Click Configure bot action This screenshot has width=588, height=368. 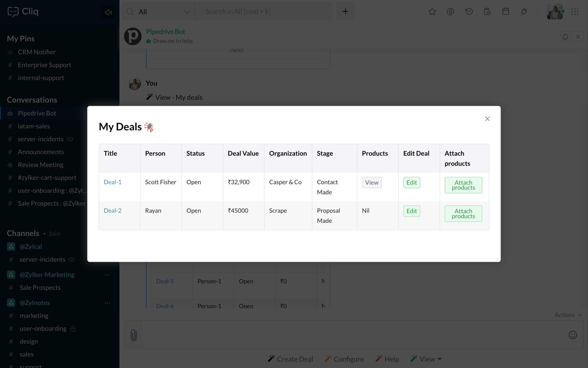(344, 359)
